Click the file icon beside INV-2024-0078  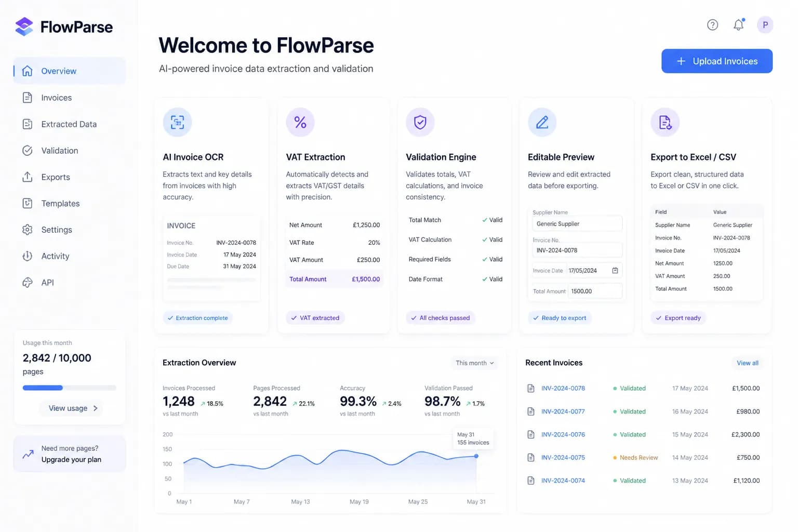tap(531, 389)
